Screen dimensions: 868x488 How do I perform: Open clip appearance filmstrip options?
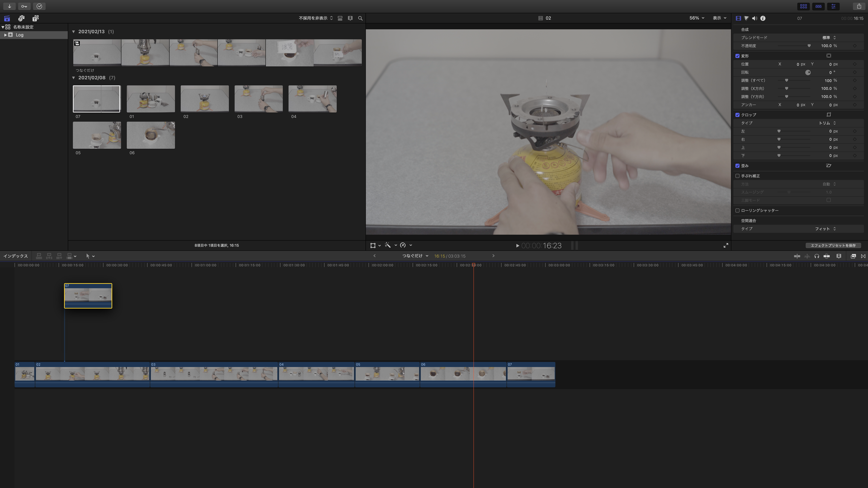pyautogui.click(x=350, y=18)
